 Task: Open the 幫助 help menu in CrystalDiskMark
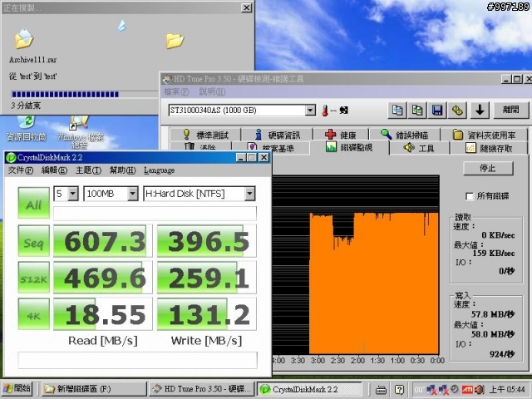pyautogui.click(x=122, y=170)
